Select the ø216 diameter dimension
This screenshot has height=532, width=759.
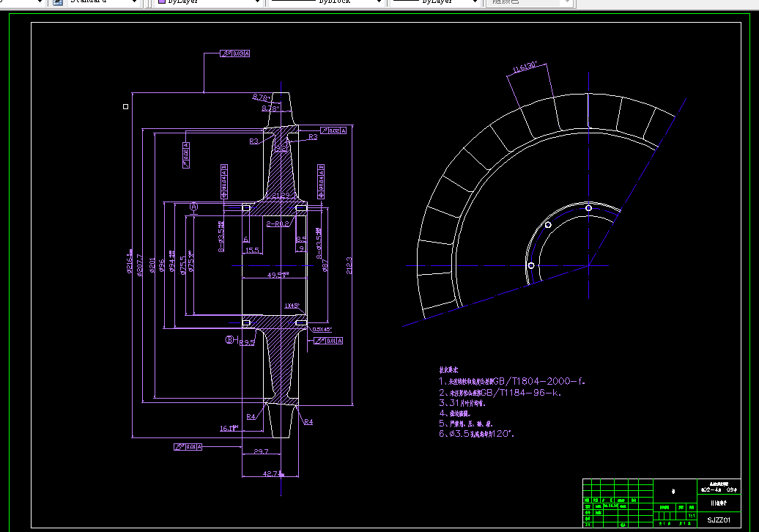coord(129,262)
